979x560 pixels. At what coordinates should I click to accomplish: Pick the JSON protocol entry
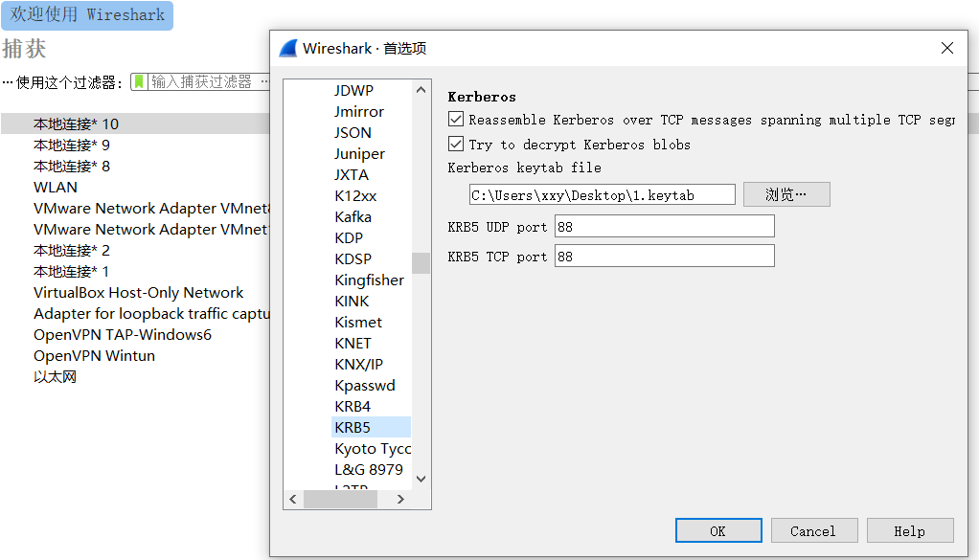click(x=353, y=132)
